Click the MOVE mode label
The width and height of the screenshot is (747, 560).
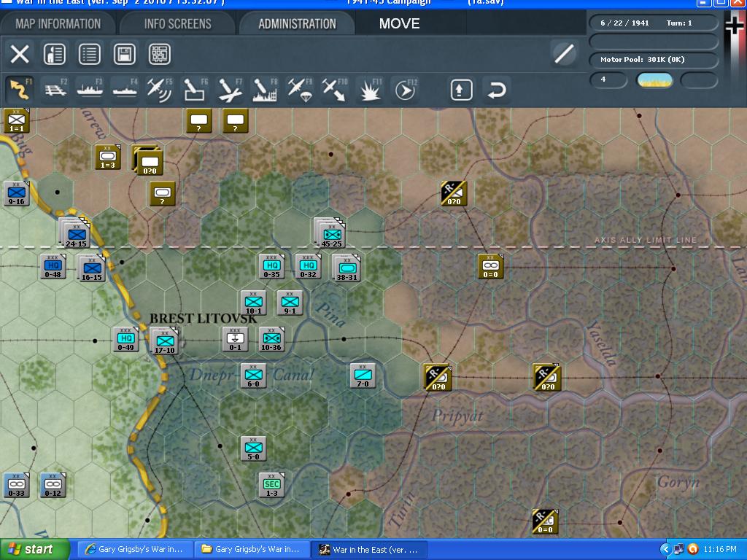(399, 23)
